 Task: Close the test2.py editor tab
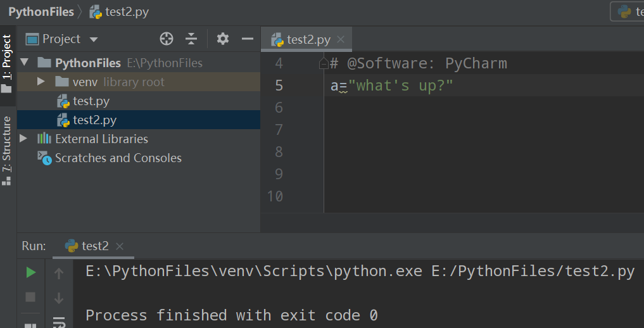coord(341,39)
